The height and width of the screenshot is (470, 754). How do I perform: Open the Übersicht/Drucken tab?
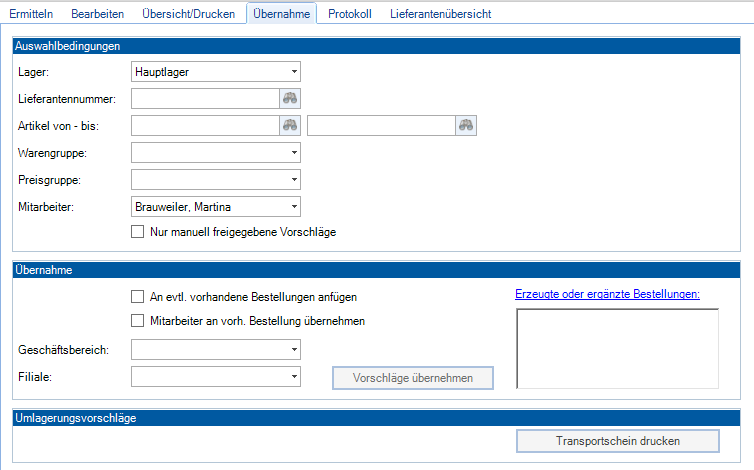coord(181,14)
